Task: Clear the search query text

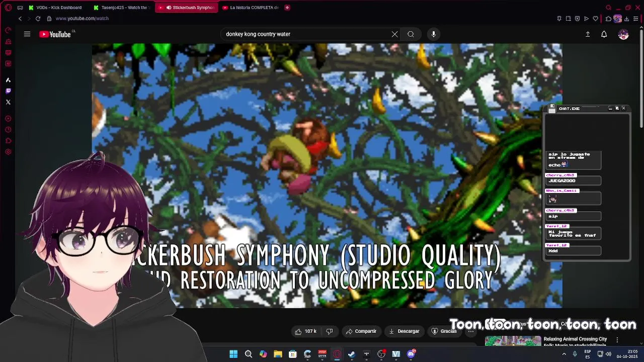Action: 394,34
